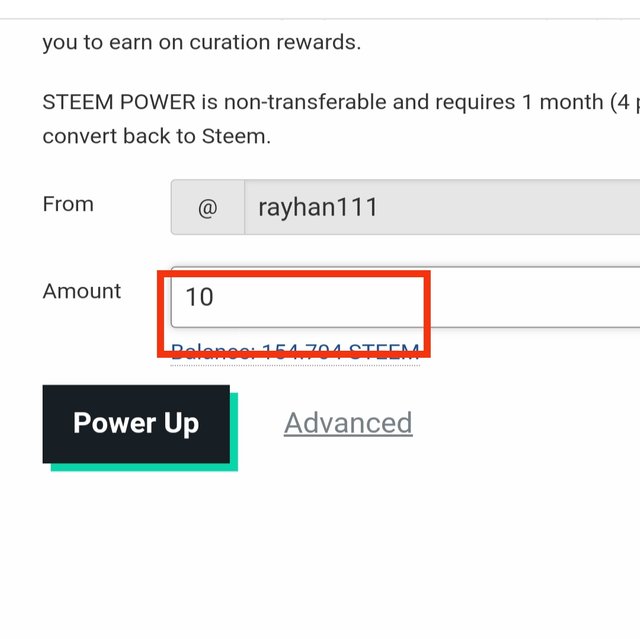Viewport: 640px width, 639px height.
Task: Click the Power Up button
Action: click(136, 424)
